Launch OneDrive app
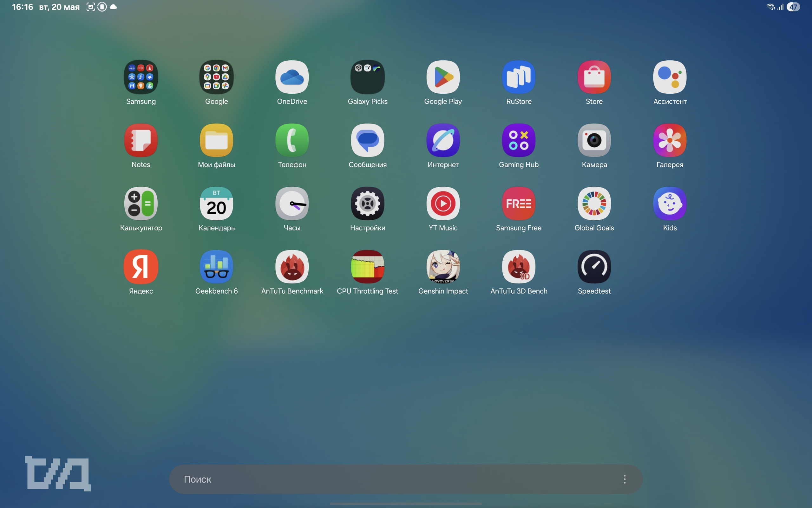The width and height of the screenshot is (812, 508). 292,77
